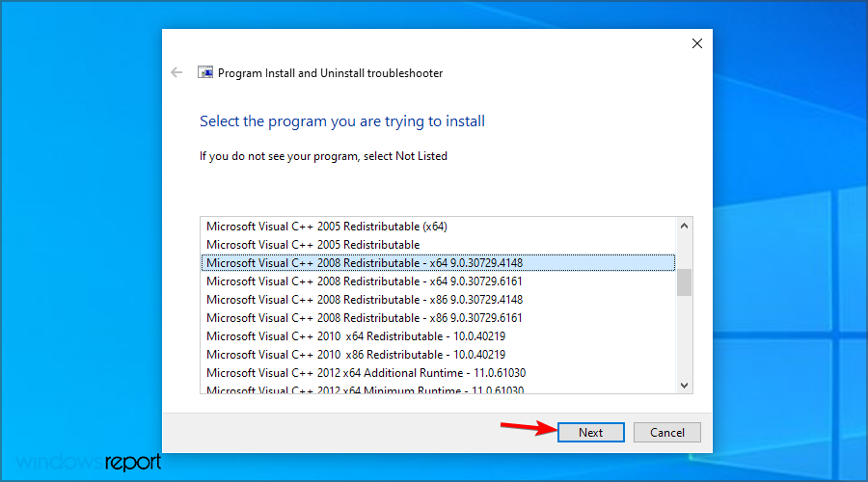
Task: Select Microsoft Visual C++ 2005 Redistributable without x64
Action: tap(438, 245)
